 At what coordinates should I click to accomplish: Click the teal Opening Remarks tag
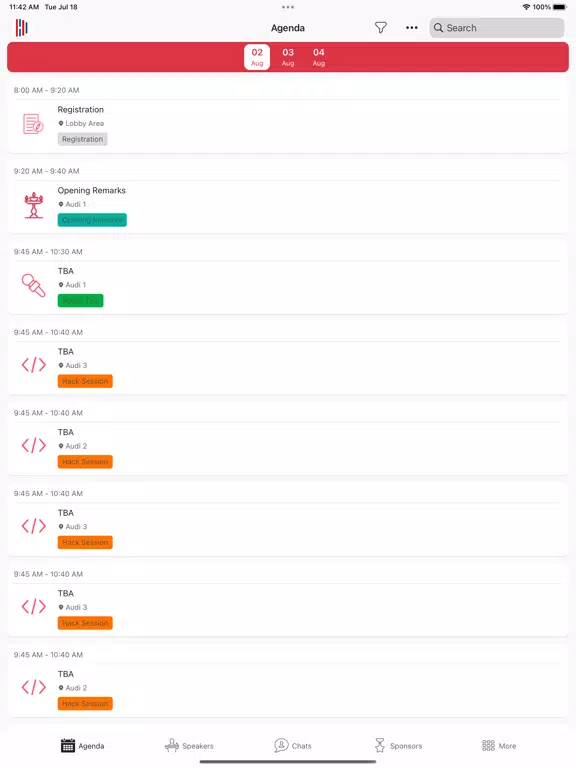[92, 220]
